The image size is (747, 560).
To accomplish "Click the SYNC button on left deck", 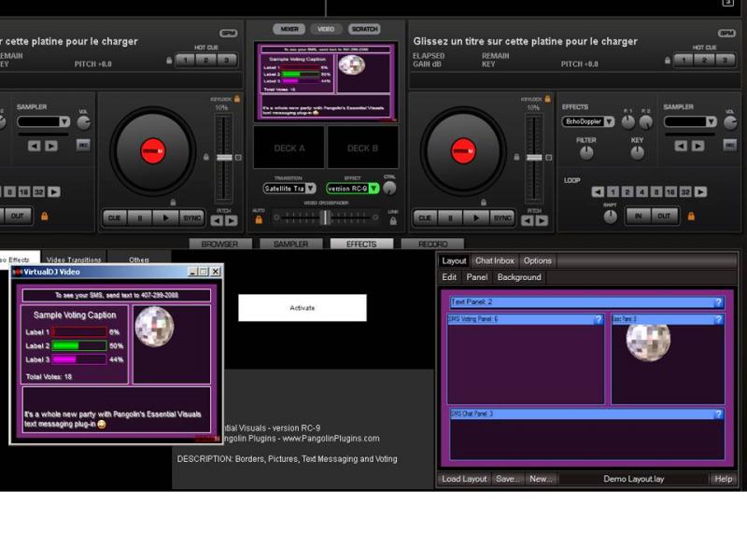I will point(192,217).
